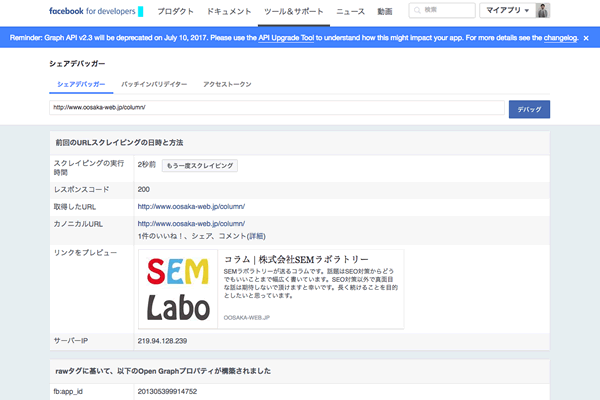Click the レスポンスコード row label
Screen dimensions: 600x400
click(x=81, y=189)
